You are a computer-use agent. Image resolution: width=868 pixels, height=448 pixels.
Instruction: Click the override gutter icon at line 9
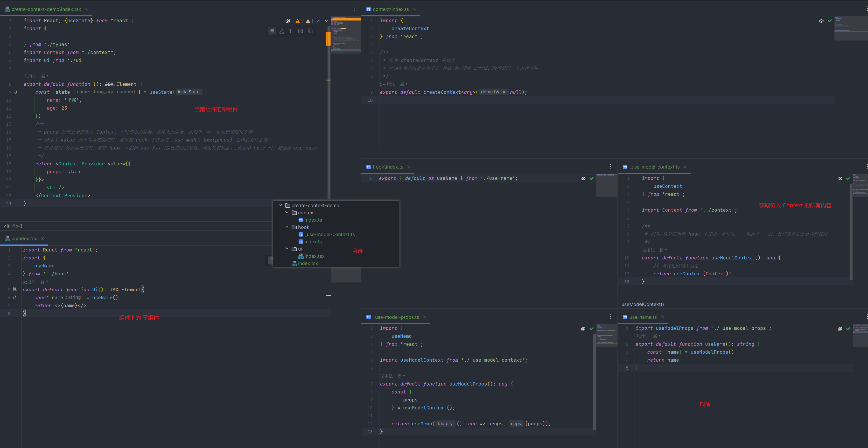15,92
